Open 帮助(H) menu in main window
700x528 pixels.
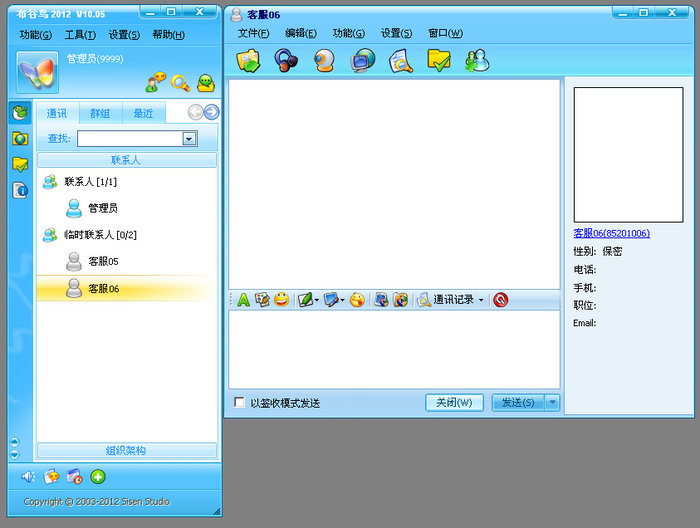pos(168,35)
